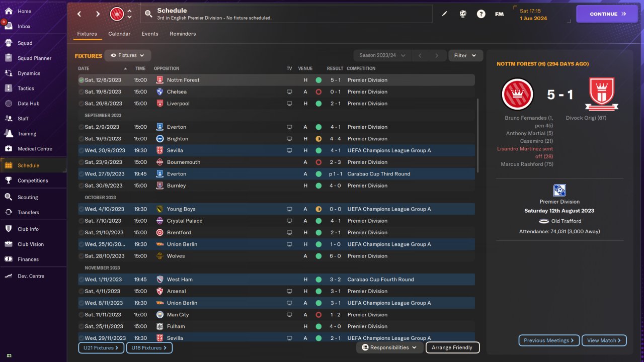Click the pencil edit icon in top bar
The height and width of the screenshot is (362, 644).
(444, 14)
